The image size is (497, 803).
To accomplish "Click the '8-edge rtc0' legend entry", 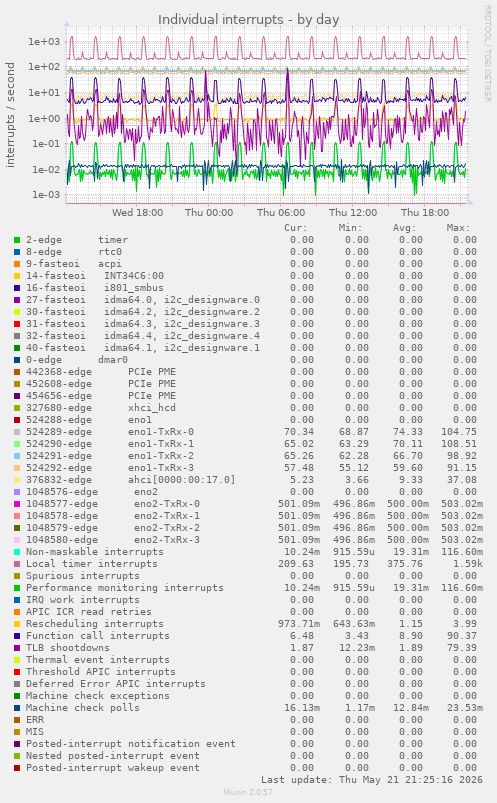I will coord(74,252).
